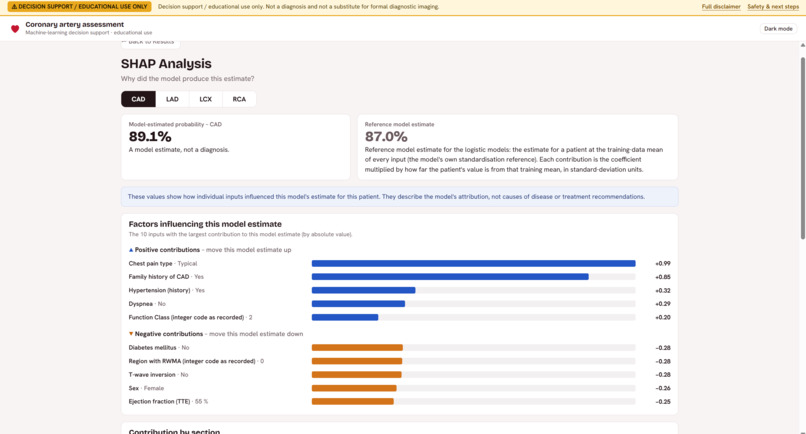Click the Coronary artery assessment title
This screenshot has width=806, height=434.
click(x=75, y=24)
